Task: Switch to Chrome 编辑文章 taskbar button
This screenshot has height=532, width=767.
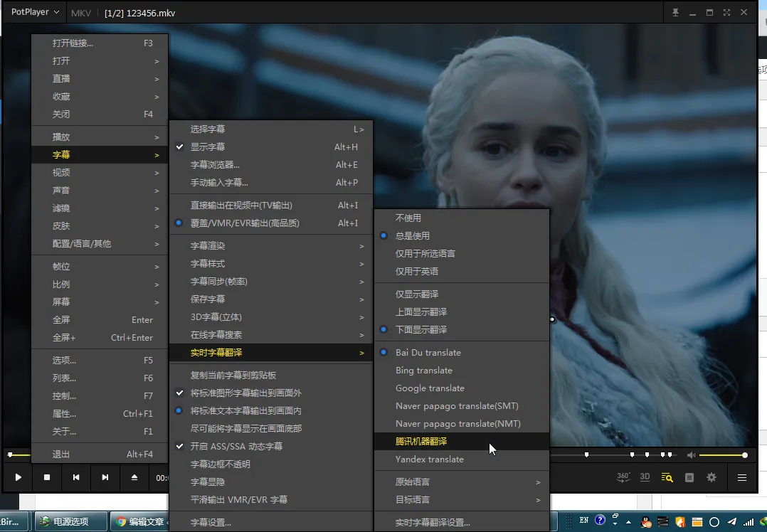Action: (x=139, y=522)
